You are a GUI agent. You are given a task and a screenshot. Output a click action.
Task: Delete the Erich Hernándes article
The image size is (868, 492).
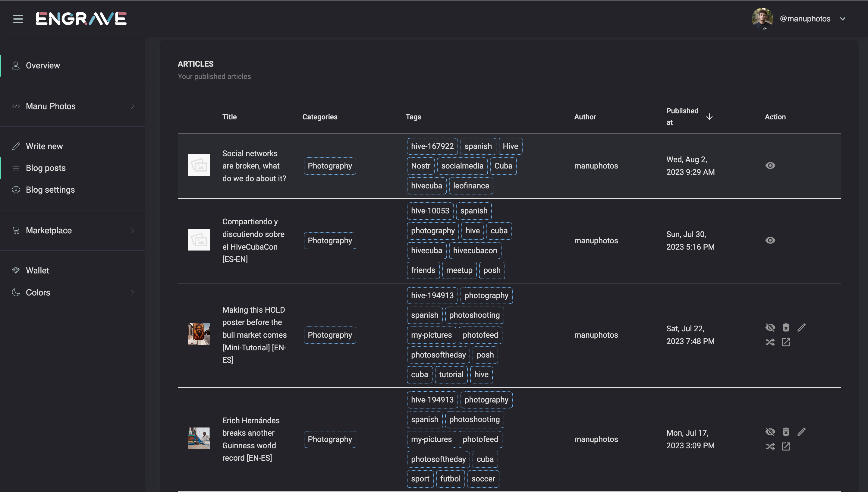point(786,432)
